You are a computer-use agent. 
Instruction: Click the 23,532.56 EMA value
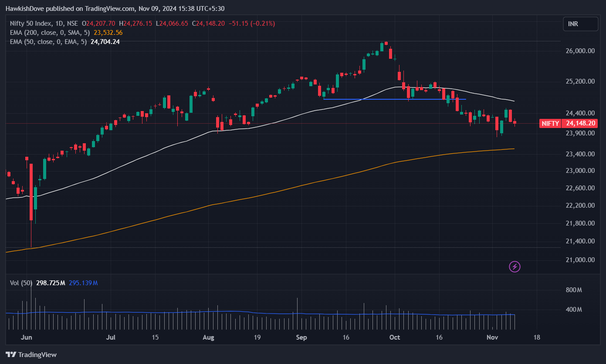(108, 33)
